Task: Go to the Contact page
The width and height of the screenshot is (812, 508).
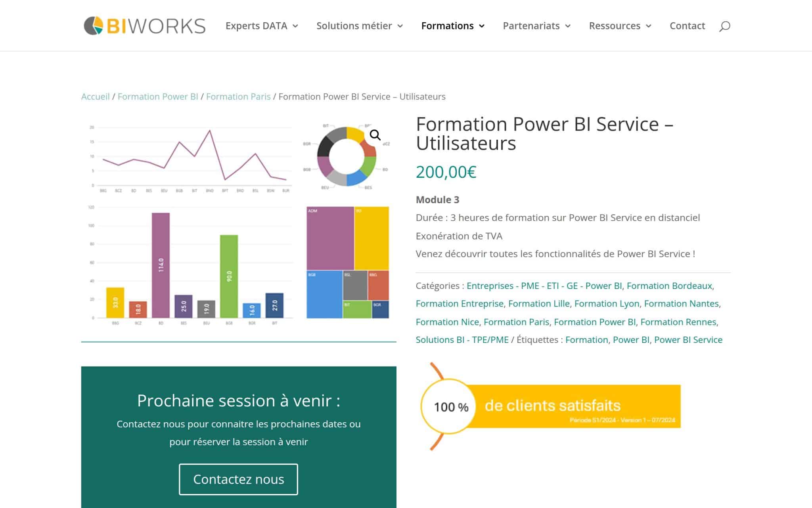Action: (687, 26)
